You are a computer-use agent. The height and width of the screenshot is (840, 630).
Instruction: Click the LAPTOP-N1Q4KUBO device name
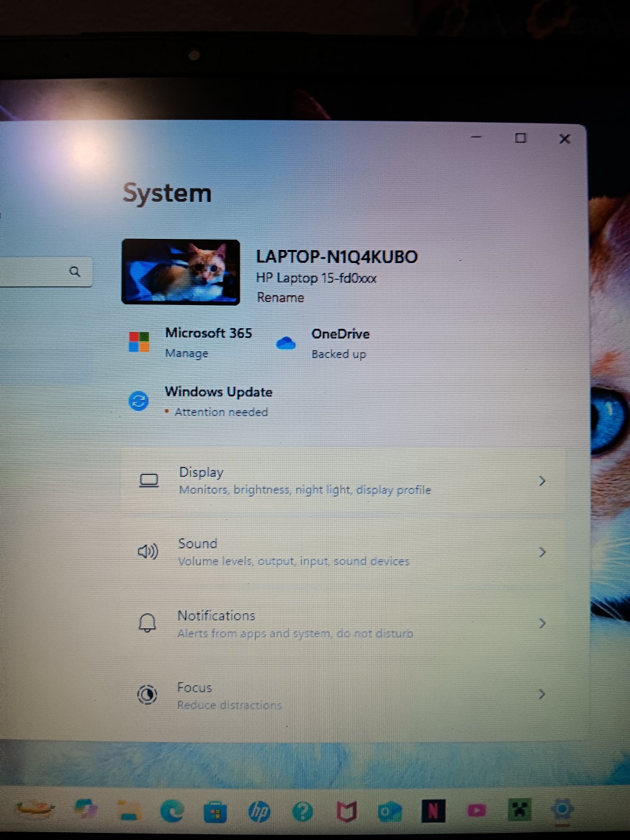(x=337, y=257)
